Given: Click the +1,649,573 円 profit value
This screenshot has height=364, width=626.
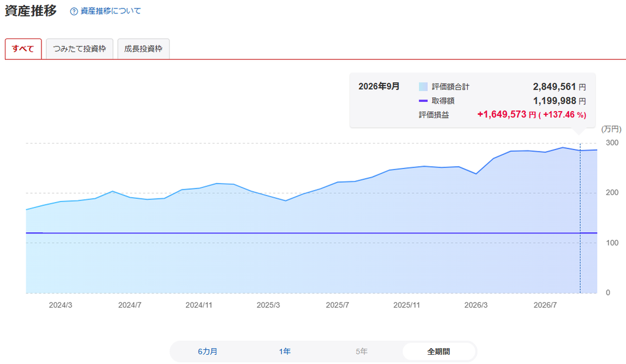Looking at the screenshot, I should click(x=507, y=115).
